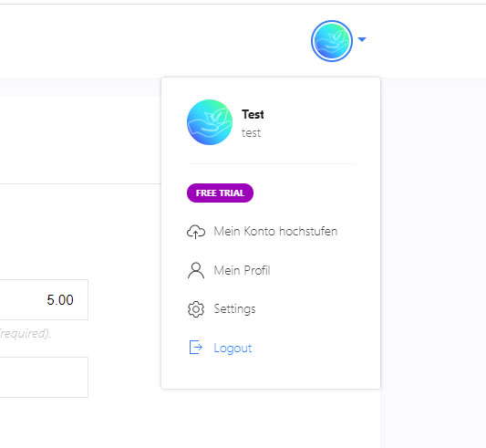Click the logout door arrow icon
Screen dimensions: 486x448
(196, 347)
